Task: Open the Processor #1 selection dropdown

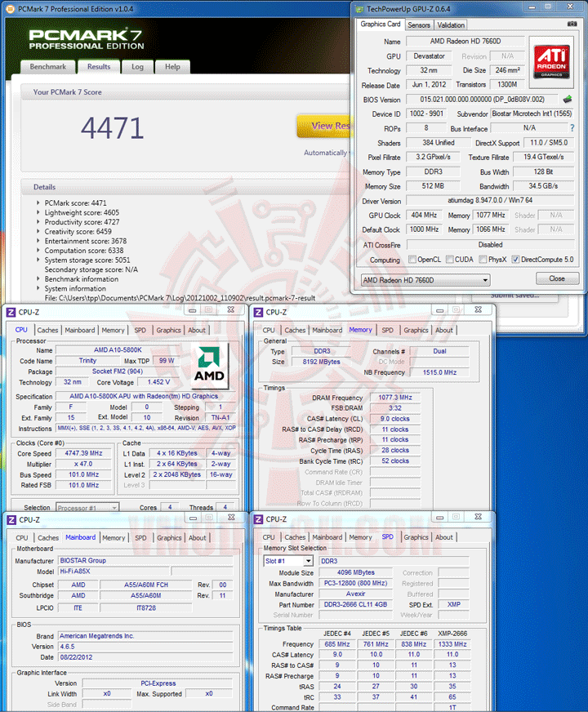Action: tap(87, 508)
